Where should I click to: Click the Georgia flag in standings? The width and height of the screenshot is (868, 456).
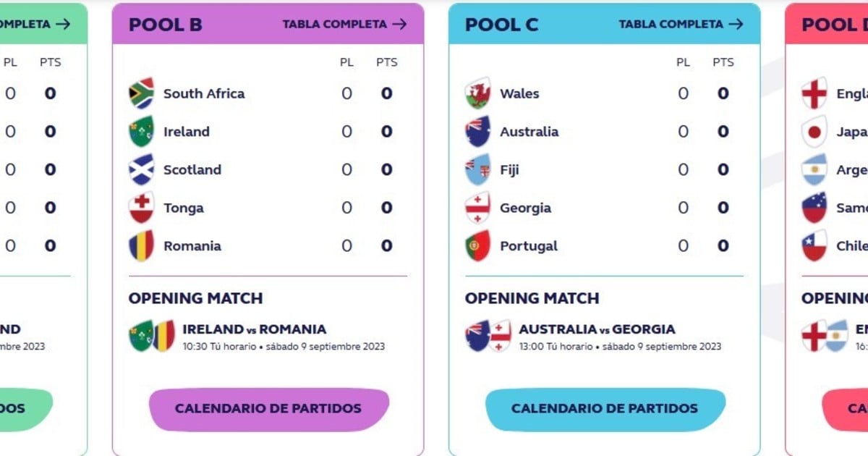coord(477,208)
